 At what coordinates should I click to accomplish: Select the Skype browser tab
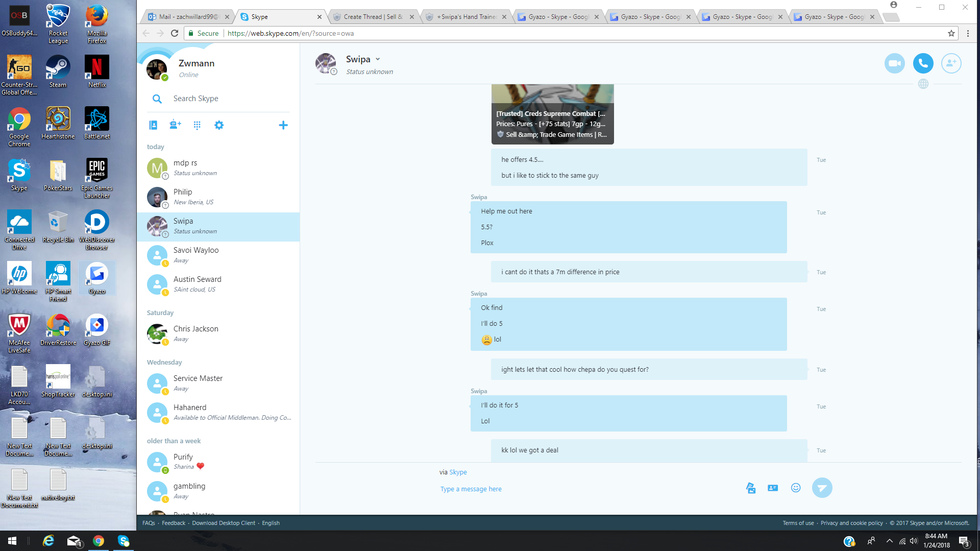pyautogui.click(x=281, y=17)
